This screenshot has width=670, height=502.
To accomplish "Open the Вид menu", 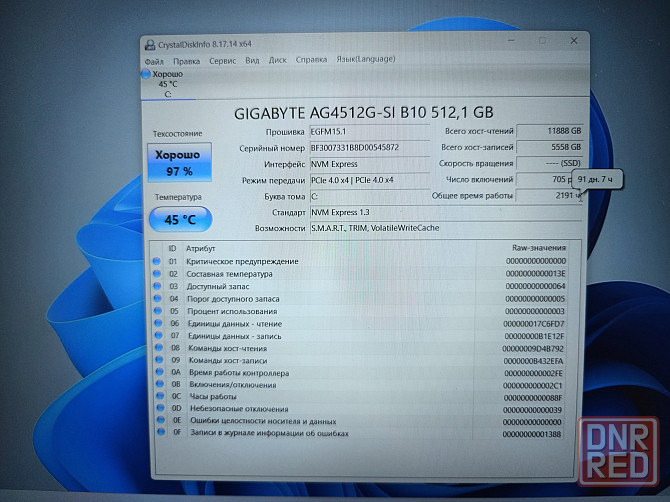I will tap(252, 60).
